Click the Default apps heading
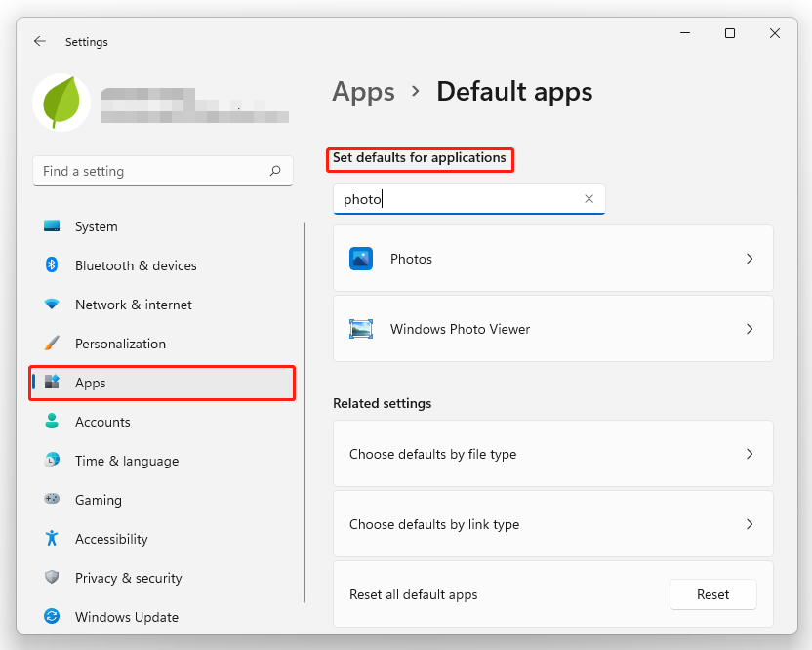Screen dimensions: 812x650 (514, 92)
